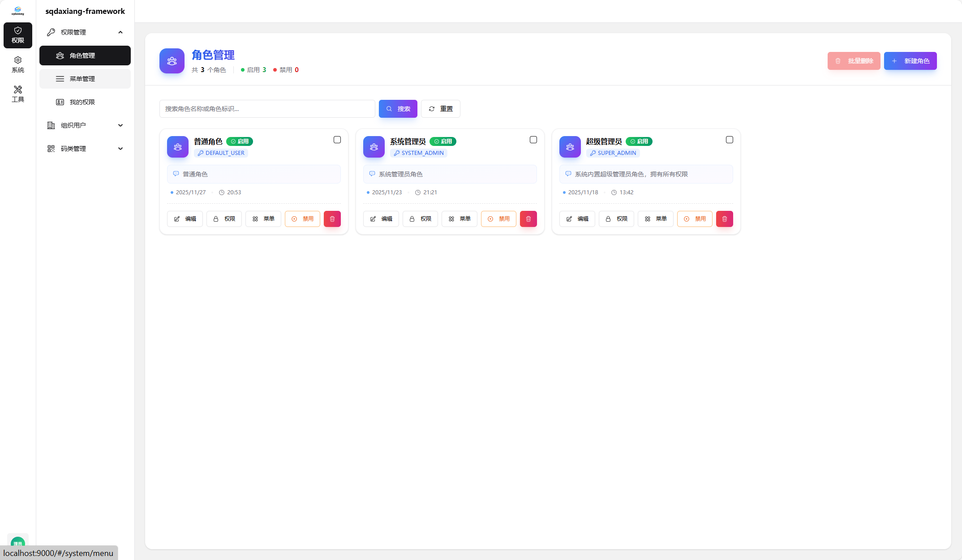Check the 普通角色 card checkbox
Screen dimensions: 962x560
pyautogui.click(x=337, y=140)
